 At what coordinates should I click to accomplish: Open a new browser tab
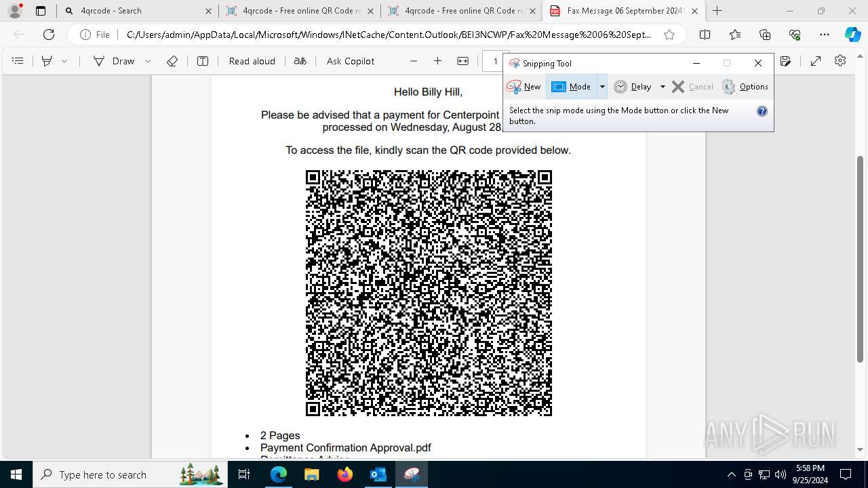coord(717,11)
